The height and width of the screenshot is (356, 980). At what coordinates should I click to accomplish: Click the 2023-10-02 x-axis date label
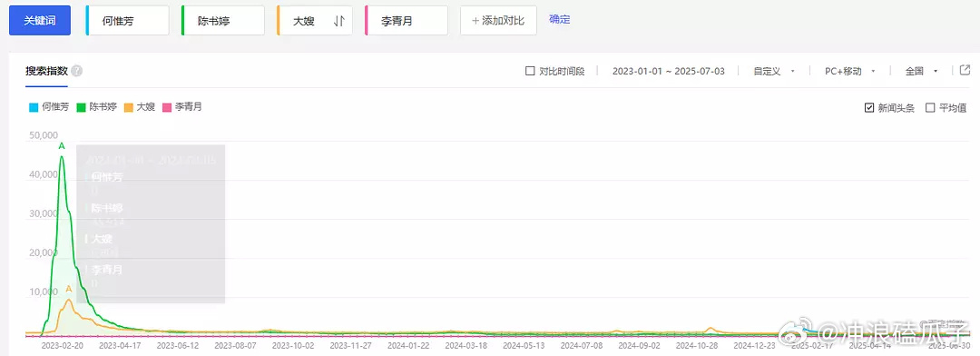[292, 345]
